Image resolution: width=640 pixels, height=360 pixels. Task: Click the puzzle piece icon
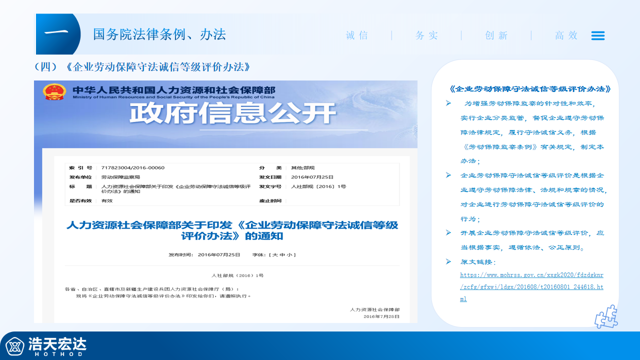[x=607, y=317]
